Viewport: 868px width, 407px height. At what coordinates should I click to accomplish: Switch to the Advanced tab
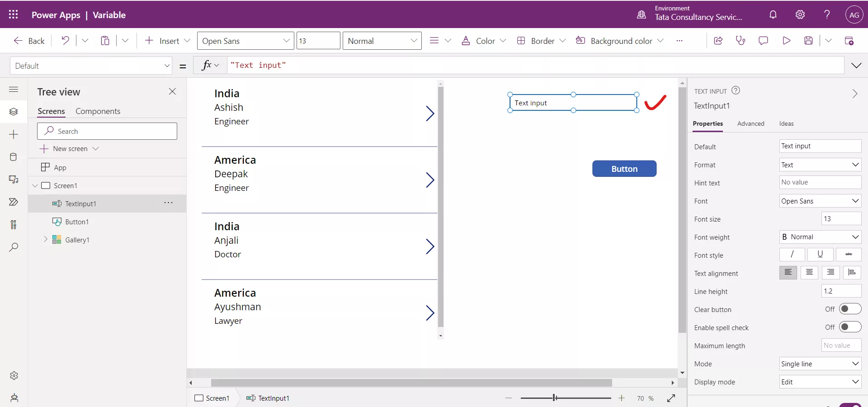(x=750, y=123)
